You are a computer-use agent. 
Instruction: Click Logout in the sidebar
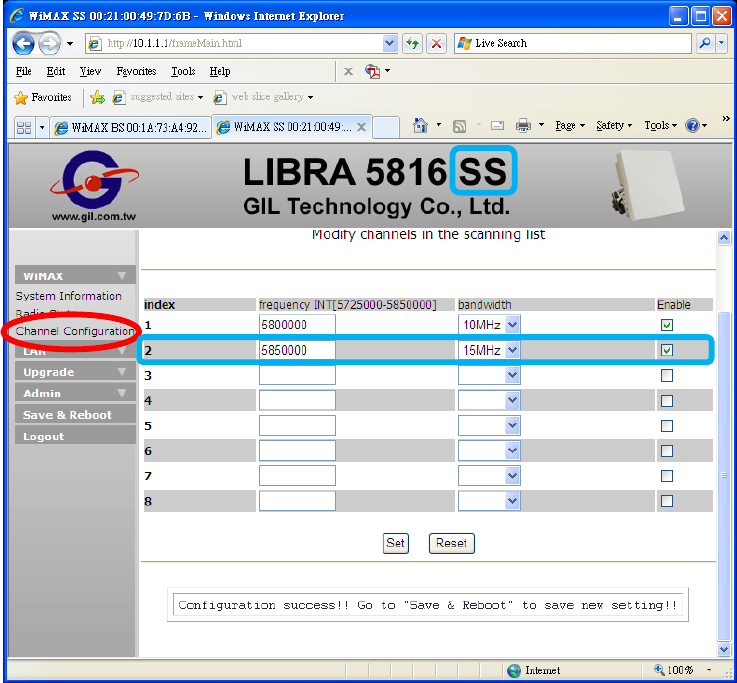tap(75, 436)
